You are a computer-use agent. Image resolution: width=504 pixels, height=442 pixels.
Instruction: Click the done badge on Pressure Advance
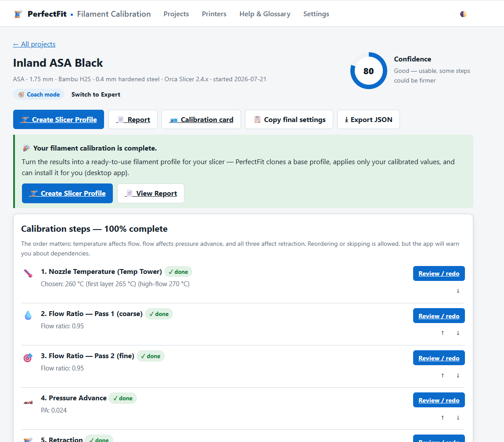tap(123, 398)
